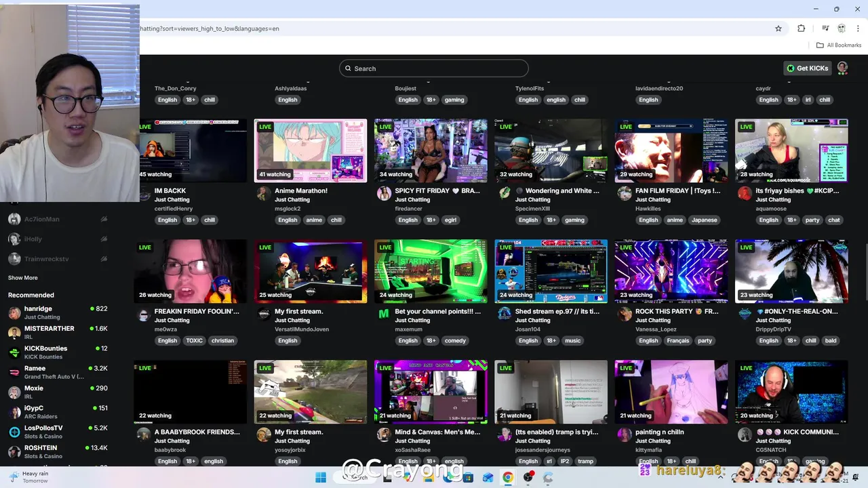Open IM BACKK stream title
The height and width of the screenshot is (488, 868).
(170, 190)
